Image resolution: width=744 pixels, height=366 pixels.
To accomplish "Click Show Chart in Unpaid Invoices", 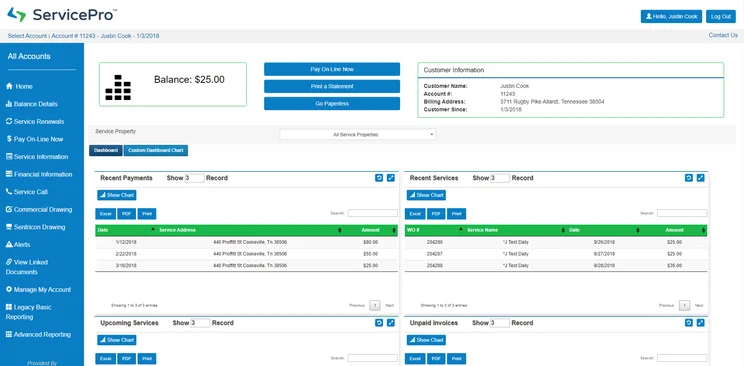I will click(x=426, y=340).
